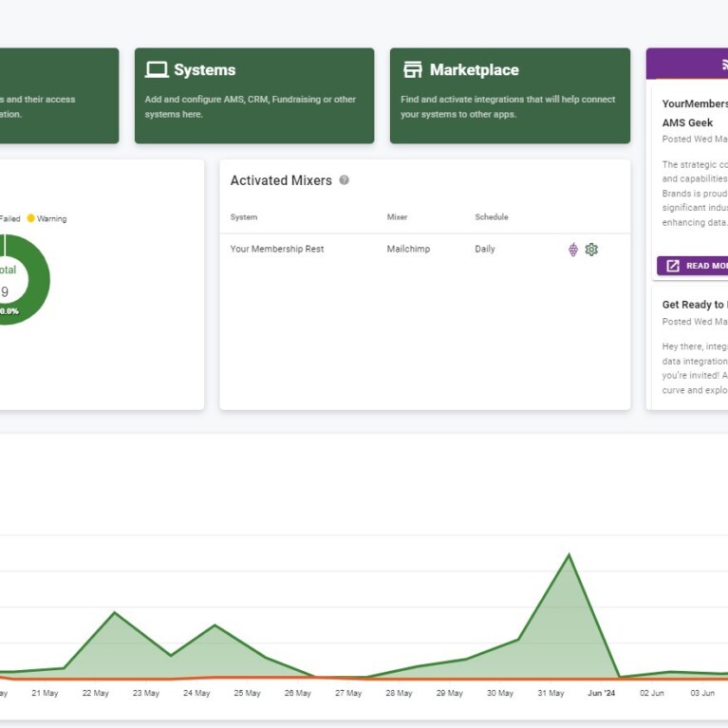This screenshot has width=728, height=728.
Task: Click the Systems laptop icon
Action: [157, 70]
